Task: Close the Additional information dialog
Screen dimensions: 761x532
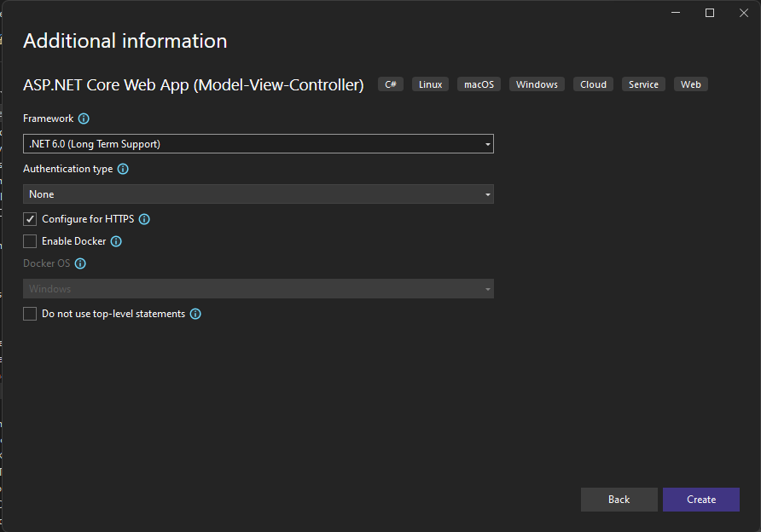Action: point(743,13)
